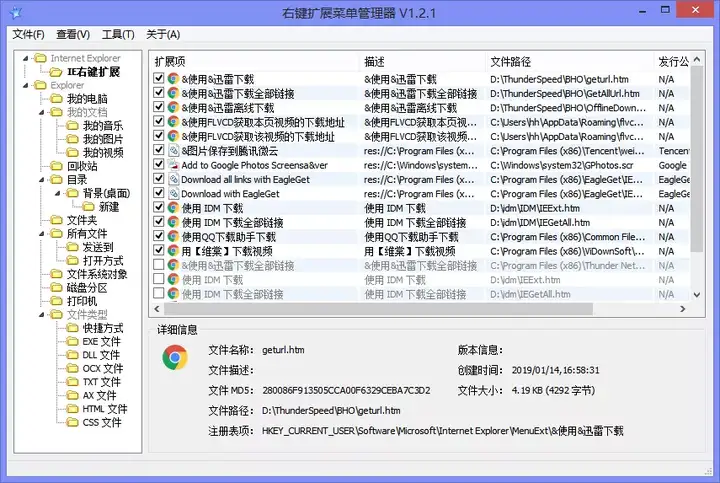This screenshot has width=720, height=483.
Task: Uncheck 用【维棠】下载视频 checkbox
Action: (159, 250)
